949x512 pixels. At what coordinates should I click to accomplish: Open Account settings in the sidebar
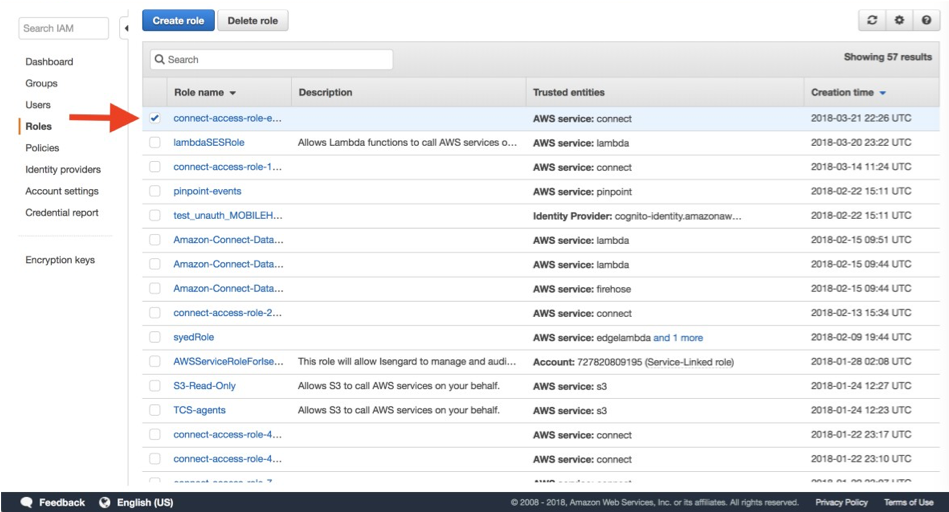62,191
